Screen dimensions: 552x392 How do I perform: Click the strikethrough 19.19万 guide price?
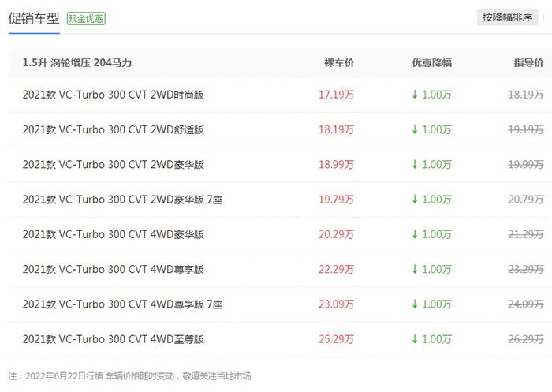526,129
